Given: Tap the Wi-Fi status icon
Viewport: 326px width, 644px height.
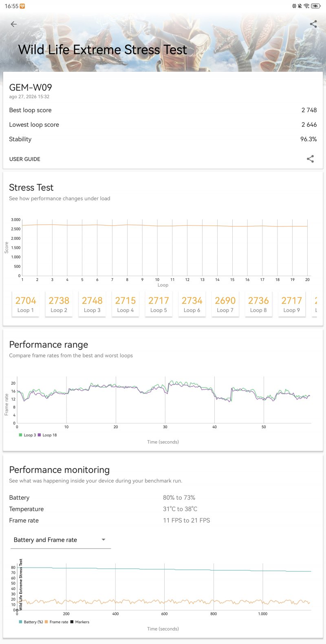Looking at the screenshot, I should [306, 6].
